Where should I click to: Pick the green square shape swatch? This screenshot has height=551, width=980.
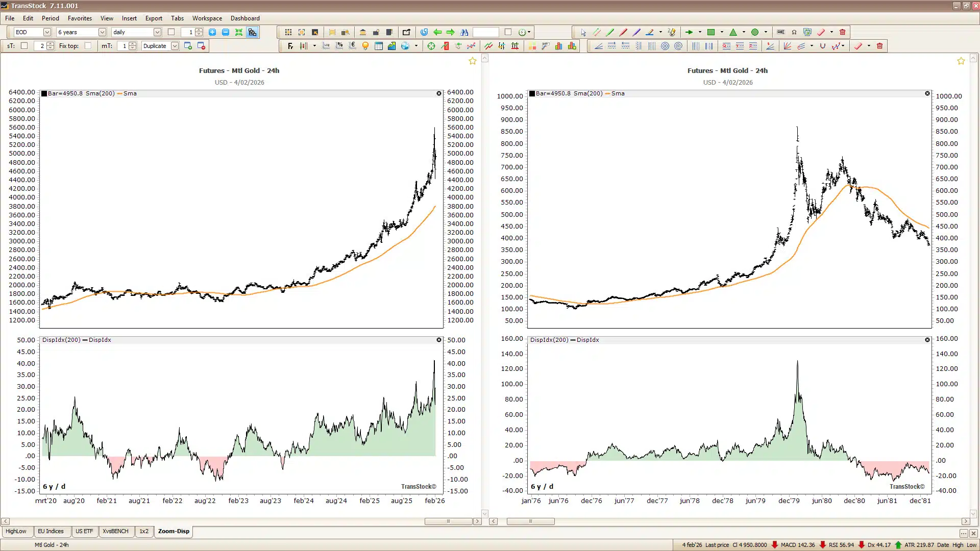click(711, 32)
